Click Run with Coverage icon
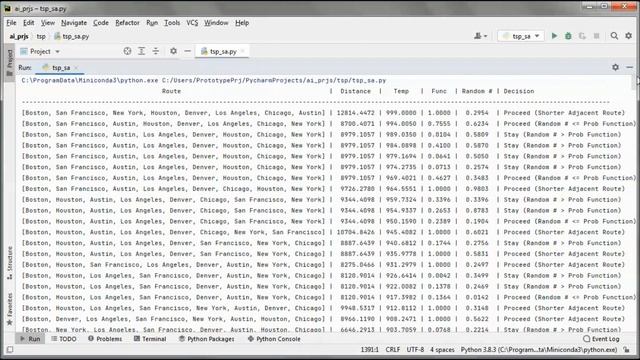Image resolution: width=640 pixels, height=360 pixels. [582, 36]
